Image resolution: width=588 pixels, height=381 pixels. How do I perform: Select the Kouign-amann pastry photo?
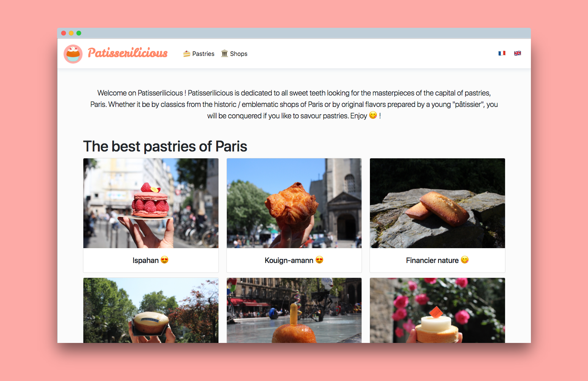[294, 203]
